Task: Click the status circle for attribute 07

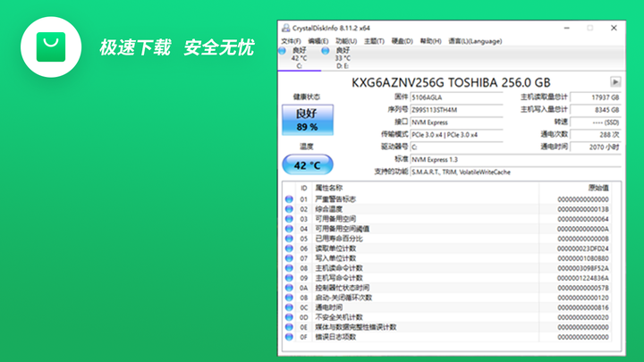Action: point(289,258)
